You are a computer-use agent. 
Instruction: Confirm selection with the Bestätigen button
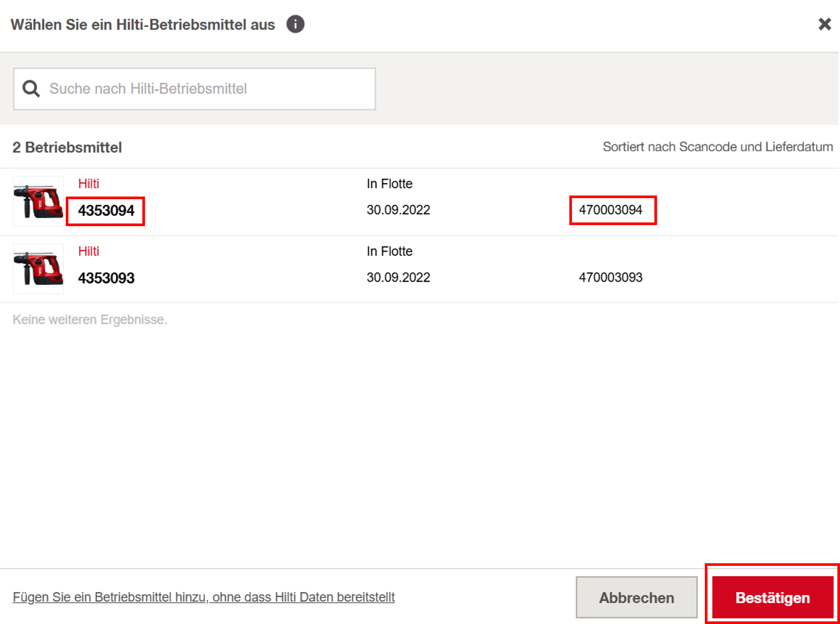coord(773,598)
